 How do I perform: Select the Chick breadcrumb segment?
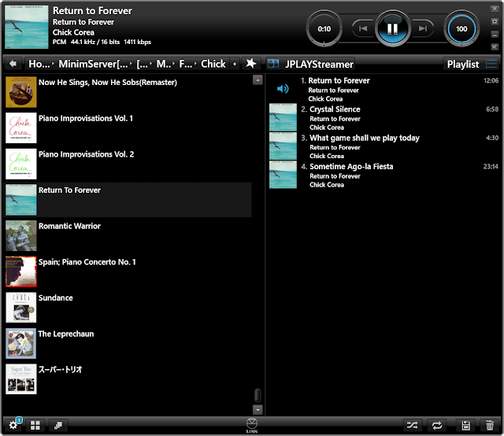pyautogui.click(x=213, y=64)
